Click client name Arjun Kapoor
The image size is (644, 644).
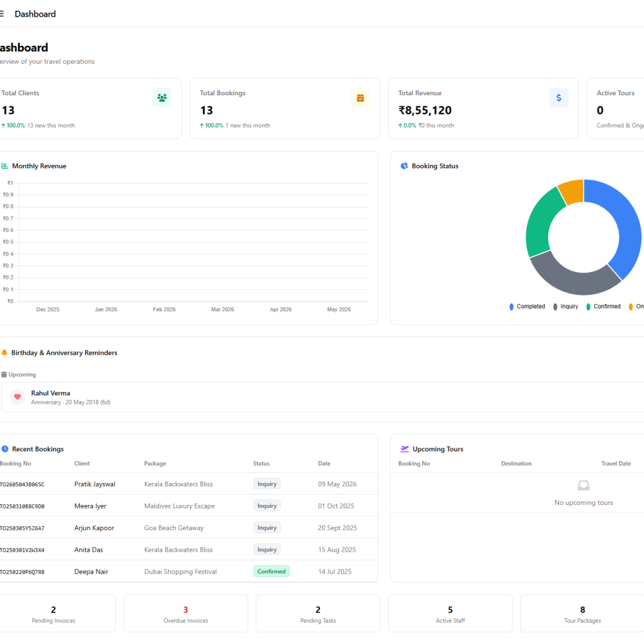[x=94, y=528]
